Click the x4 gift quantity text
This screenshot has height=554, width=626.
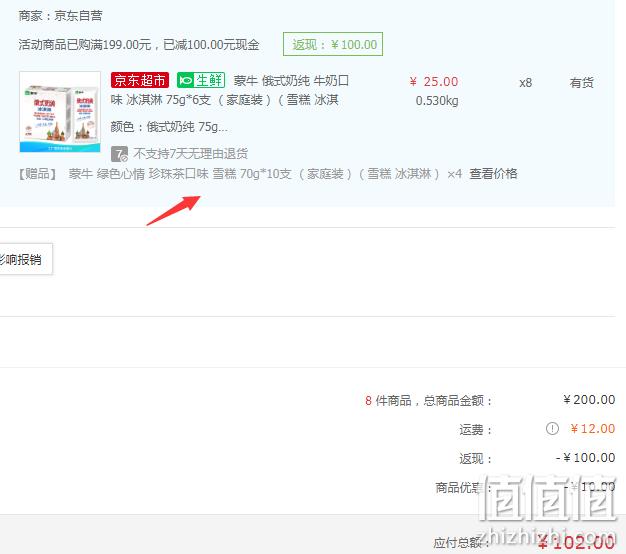454,174
